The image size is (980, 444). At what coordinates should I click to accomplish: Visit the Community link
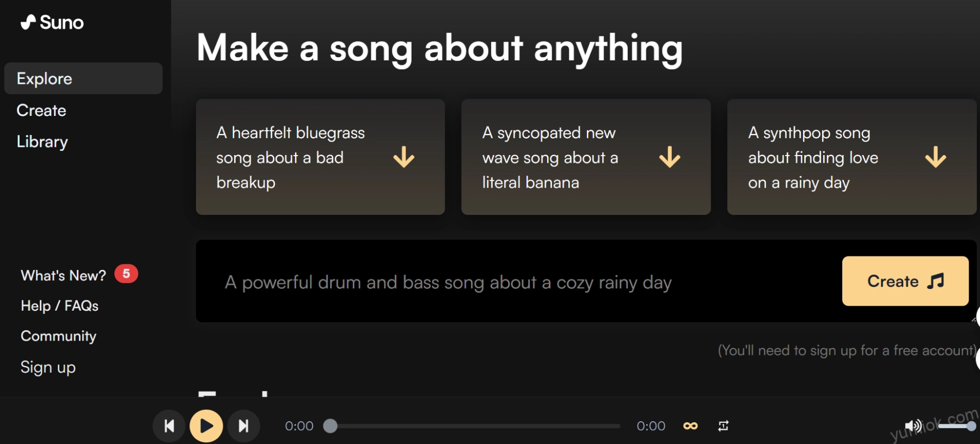pos(59,336)
